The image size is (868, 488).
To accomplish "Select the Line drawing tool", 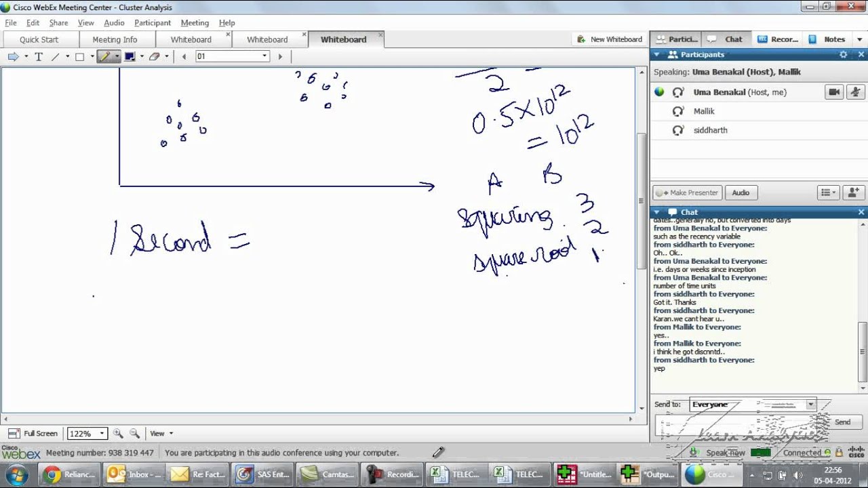I will coord(56,56).
